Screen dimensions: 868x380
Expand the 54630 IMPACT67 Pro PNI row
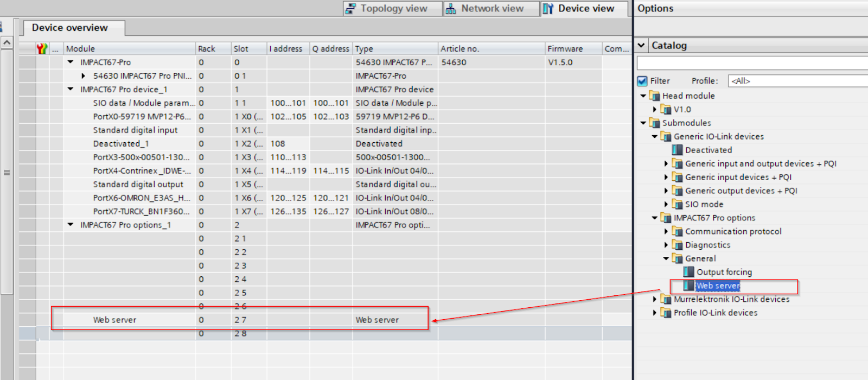point(83,76)
